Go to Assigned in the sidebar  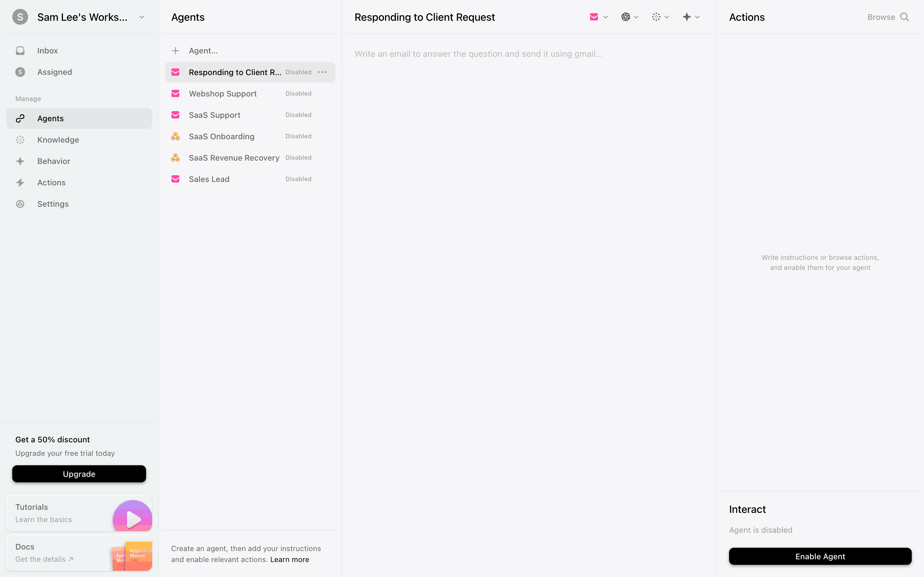point(79,72)
